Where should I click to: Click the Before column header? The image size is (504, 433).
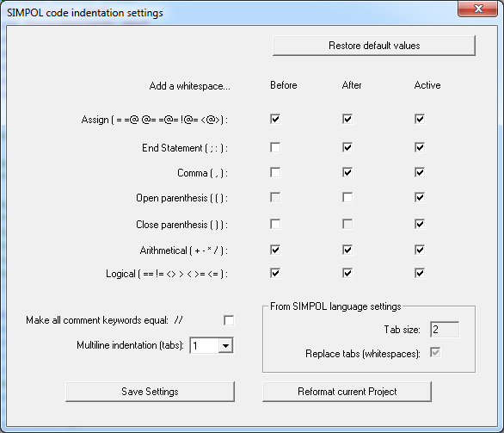[284, 85]
